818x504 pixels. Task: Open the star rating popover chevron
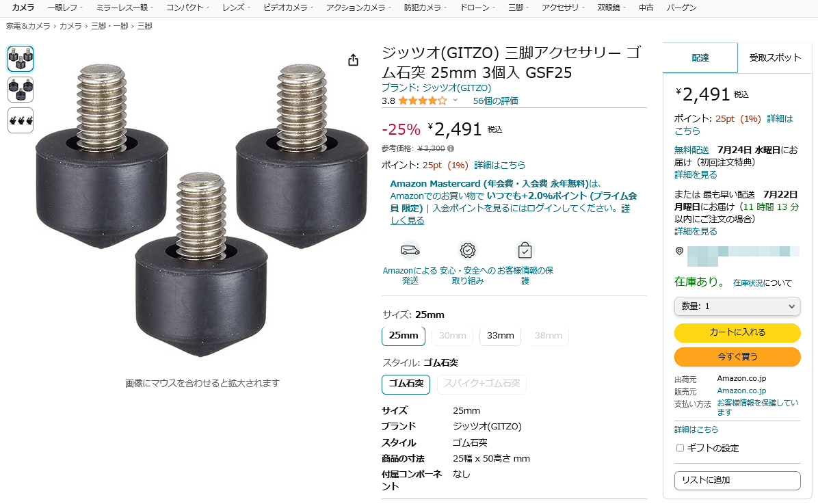[455, 100]
